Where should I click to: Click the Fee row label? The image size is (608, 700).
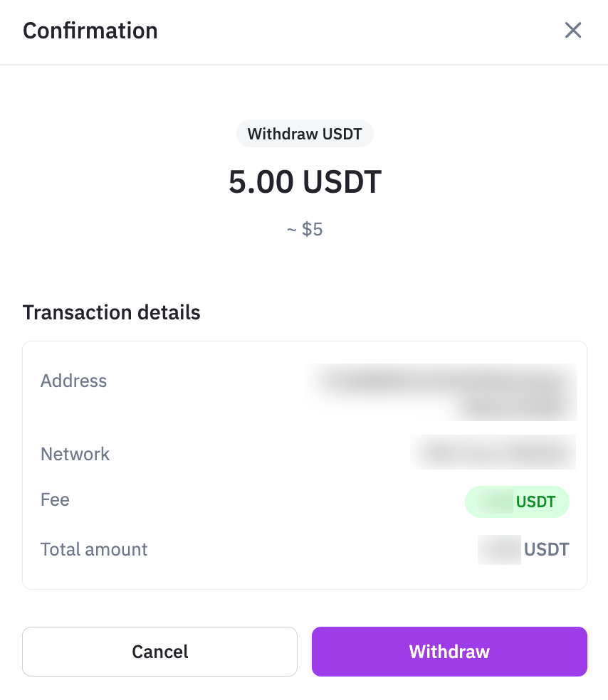click(55, 499)
